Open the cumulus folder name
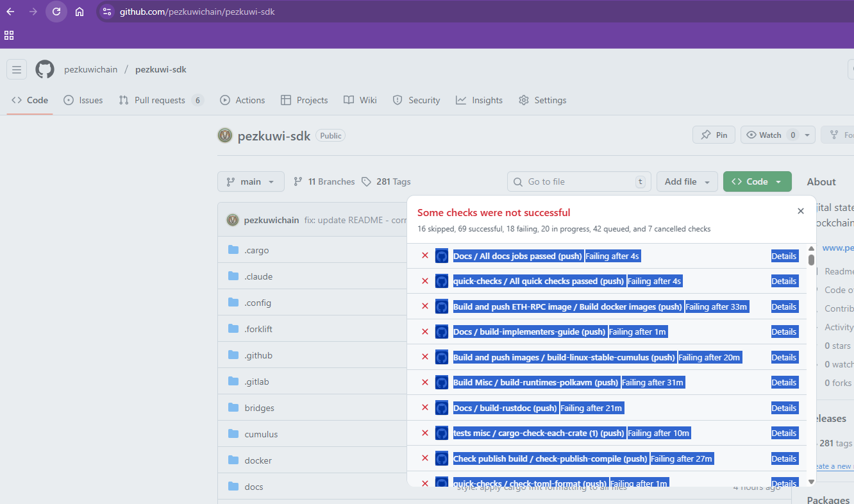This screenshot has width=854, height=504. [x=261, y=434]
